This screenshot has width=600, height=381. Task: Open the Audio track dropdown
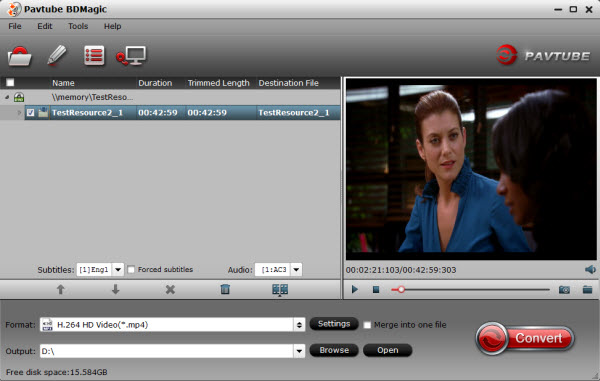(x=296, y=270)
